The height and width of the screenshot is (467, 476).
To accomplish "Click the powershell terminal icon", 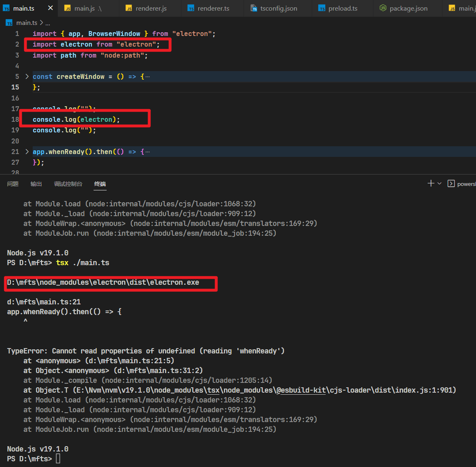I will point(451,183).
